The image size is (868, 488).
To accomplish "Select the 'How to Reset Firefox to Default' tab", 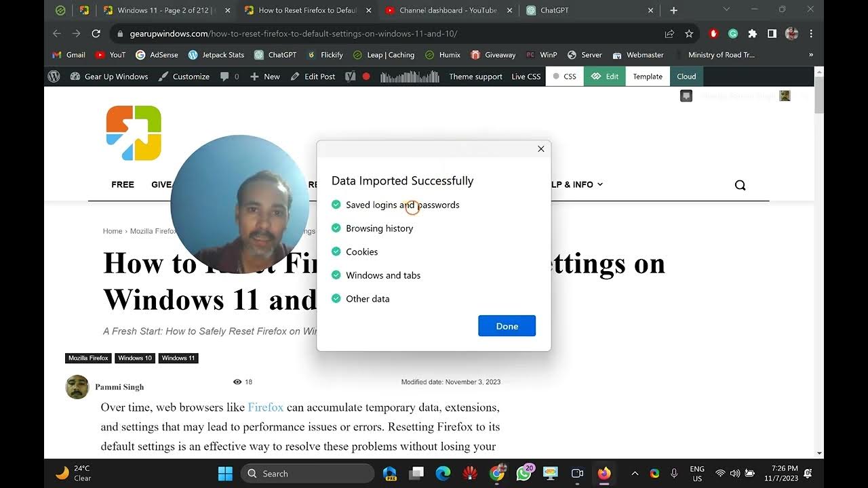I will click(x=307, y=10).
